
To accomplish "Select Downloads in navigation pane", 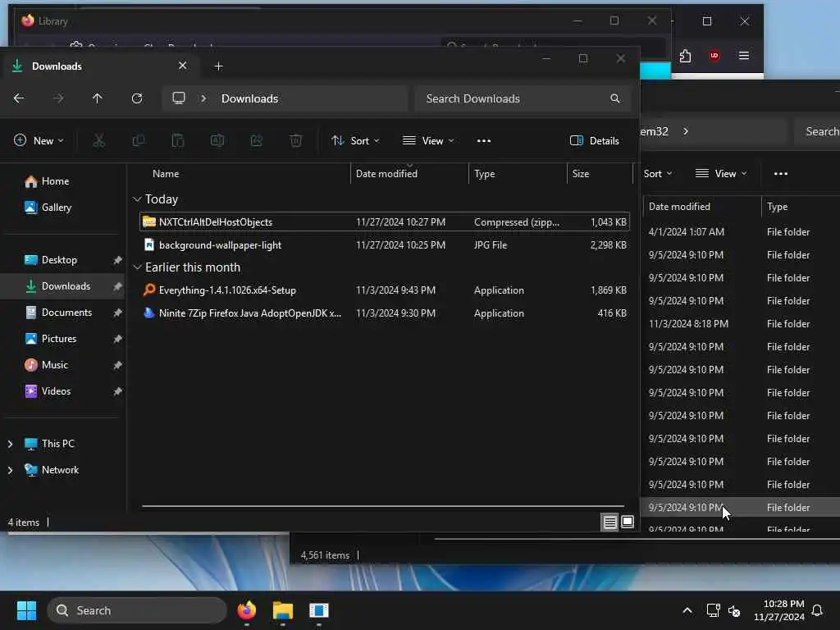I will click(x=63, y=286).
